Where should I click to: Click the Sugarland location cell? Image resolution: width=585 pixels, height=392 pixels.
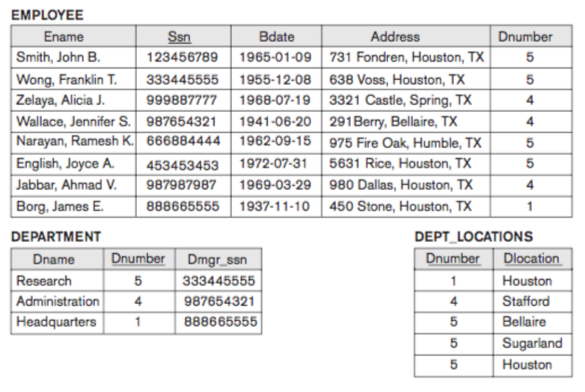(x=531, y=344)
